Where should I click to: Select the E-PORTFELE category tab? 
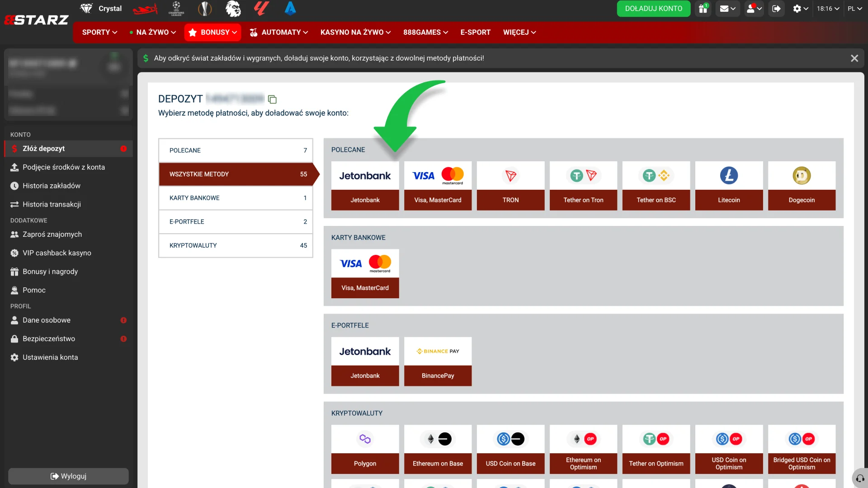(x=236, y=221)
